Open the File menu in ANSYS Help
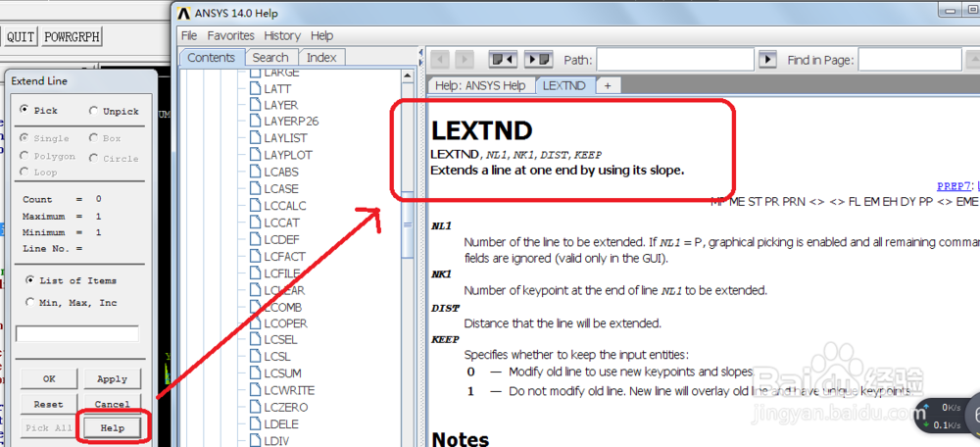Screen dimensions: 980x447 tap(189, 35)
